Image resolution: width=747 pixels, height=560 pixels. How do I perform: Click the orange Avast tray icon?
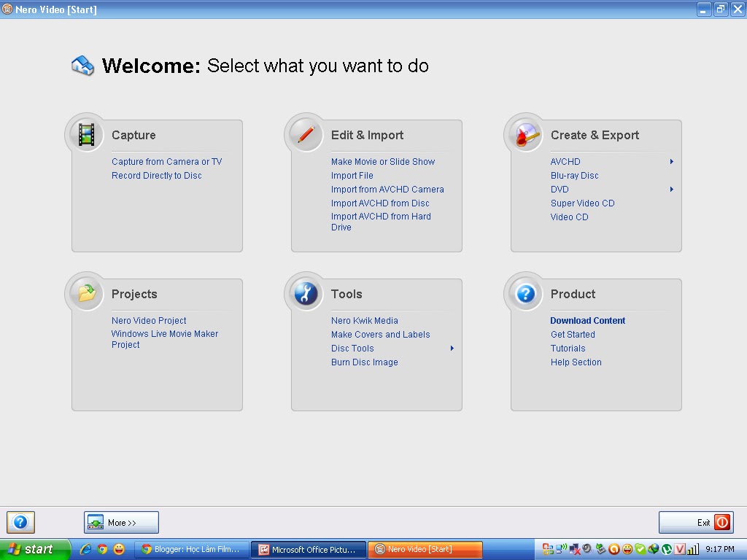[614, 549]
